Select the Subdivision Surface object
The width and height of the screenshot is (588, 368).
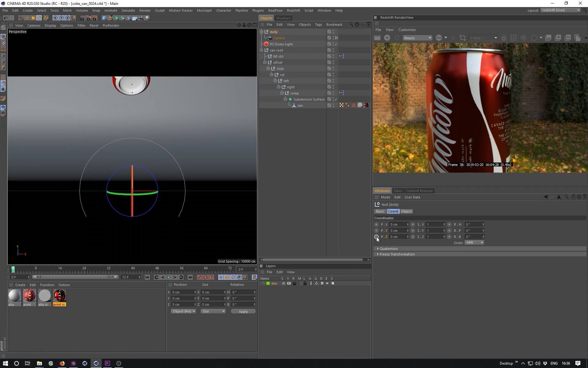[x=309, y=99]
